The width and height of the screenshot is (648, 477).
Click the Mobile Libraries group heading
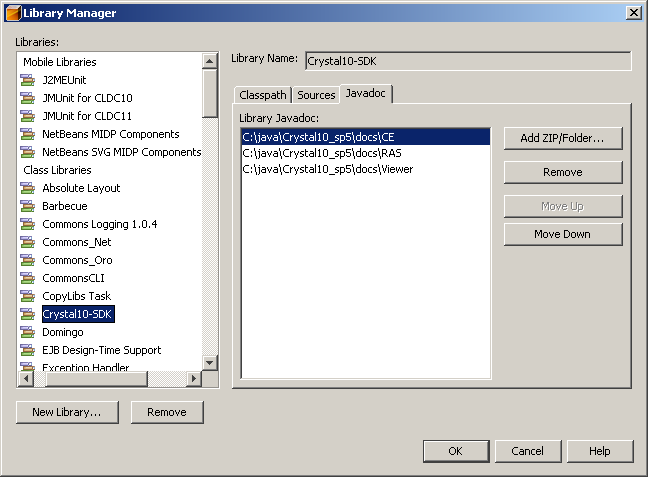[x=60, y=62]
